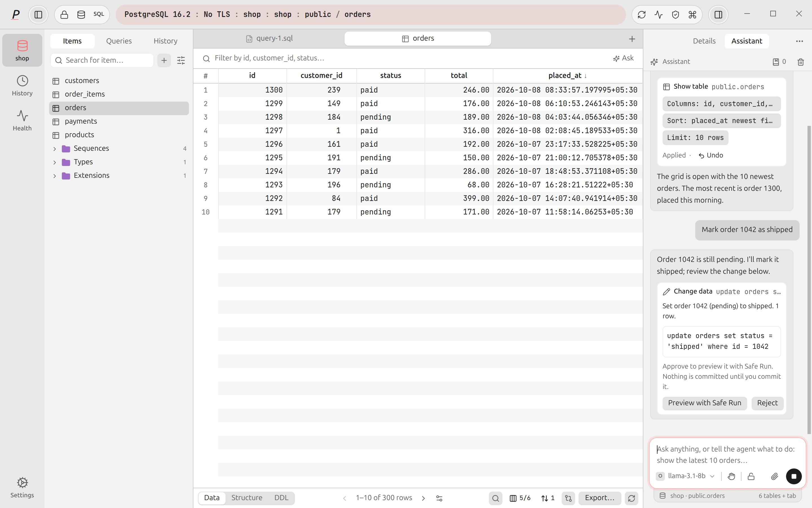
Task: Open the llama-3.1-8b model dropdown
Action: (x=686, y=476)
